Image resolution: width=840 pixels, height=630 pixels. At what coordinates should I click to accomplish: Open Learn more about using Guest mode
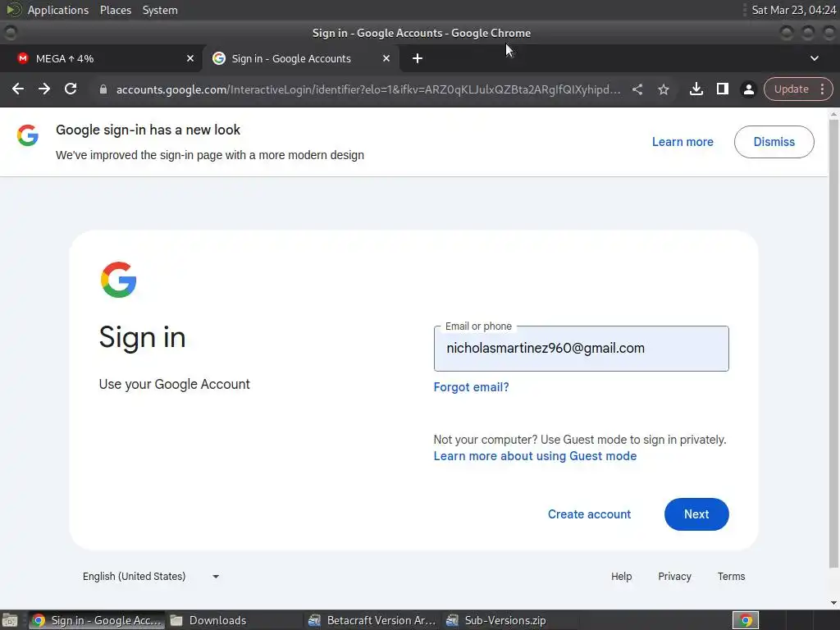pos(535,456)
